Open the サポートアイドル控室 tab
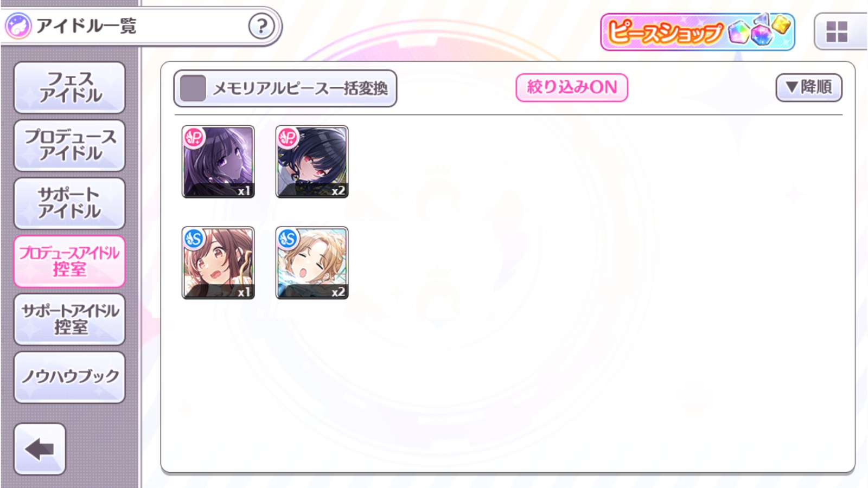The image size is (868, 488). [x=69, y=319]
